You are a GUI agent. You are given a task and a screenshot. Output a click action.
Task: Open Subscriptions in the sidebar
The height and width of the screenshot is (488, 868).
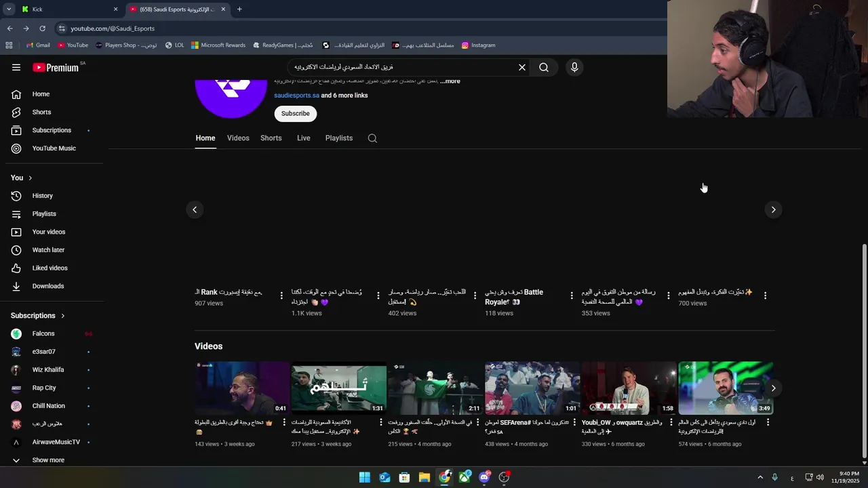[52, 130]
